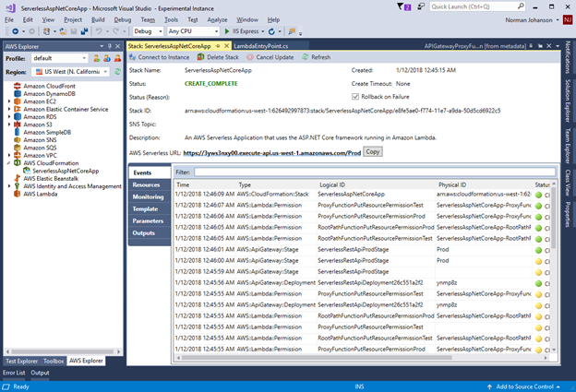
Task: Switch to the Resources tab
Action: (x=146, y=184)
